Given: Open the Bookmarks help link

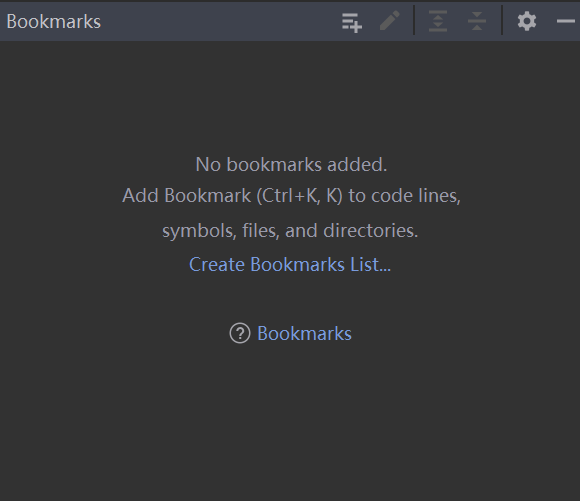Looking at the screenshot, I should coord(304,333).
